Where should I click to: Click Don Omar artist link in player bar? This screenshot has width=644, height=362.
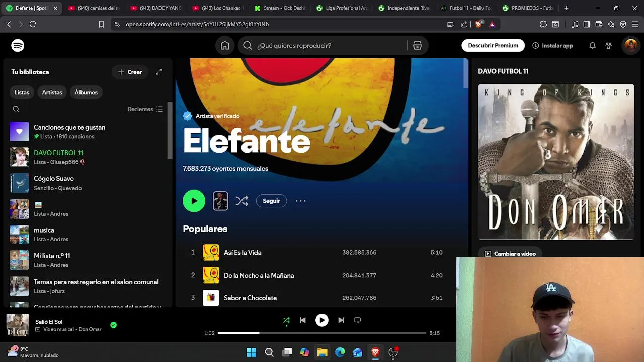tap(90, 330)
